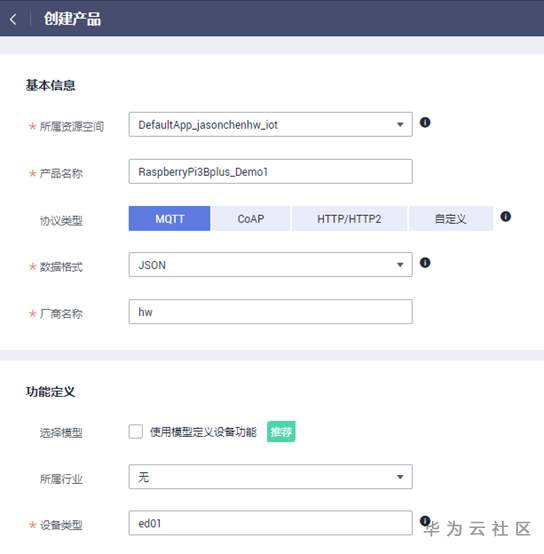Select the CoAP protocol option
This screenshot has width=544, height=554.
click(251, 218)
